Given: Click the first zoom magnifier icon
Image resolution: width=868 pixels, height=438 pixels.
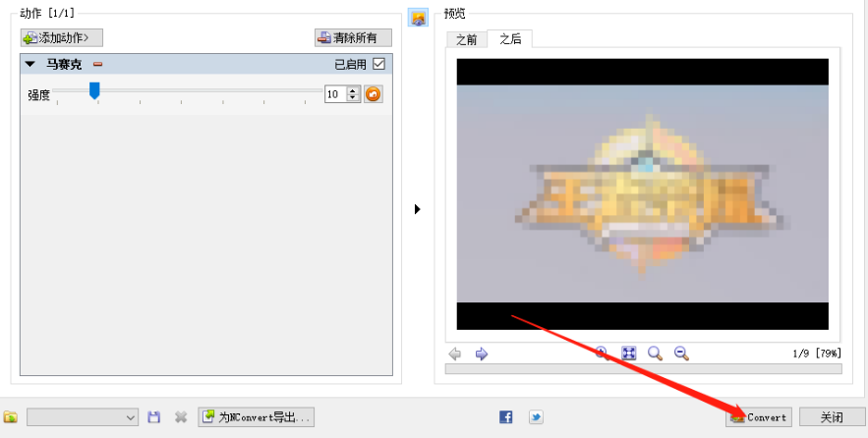Looking at the screenshot, I should [602, 353].
